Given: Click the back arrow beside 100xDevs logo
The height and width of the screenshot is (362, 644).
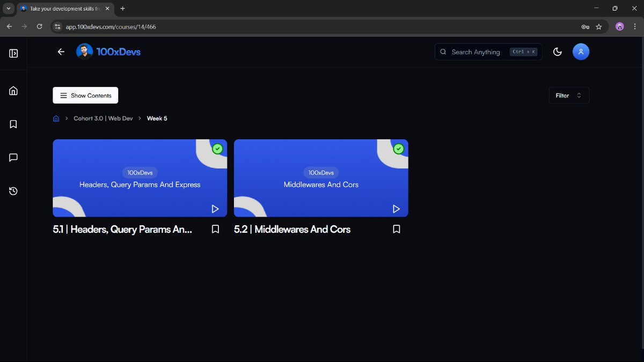Looking at the screenshot, I should point(61,51).
